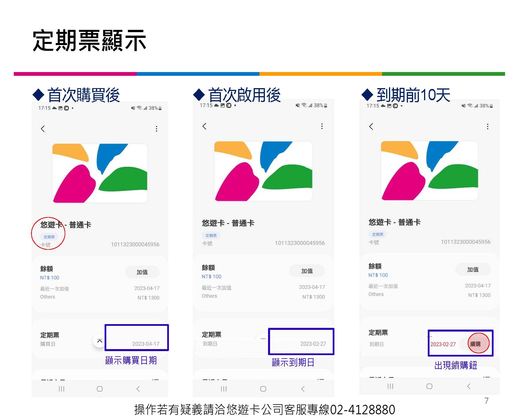Tap NT$ 100 balance in 首次啟用後 phone
This screenshot has width=520, height=420.
tap(211, 276)
